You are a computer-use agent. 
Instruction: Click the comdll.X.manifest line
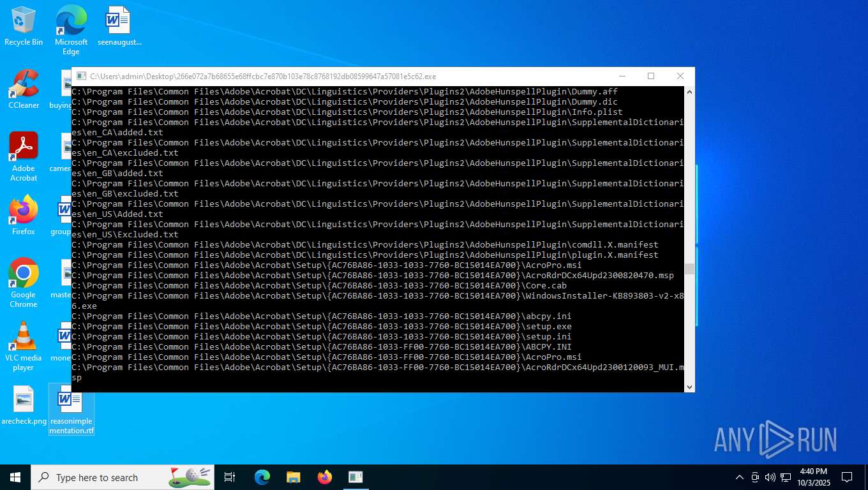click(365, 245)
